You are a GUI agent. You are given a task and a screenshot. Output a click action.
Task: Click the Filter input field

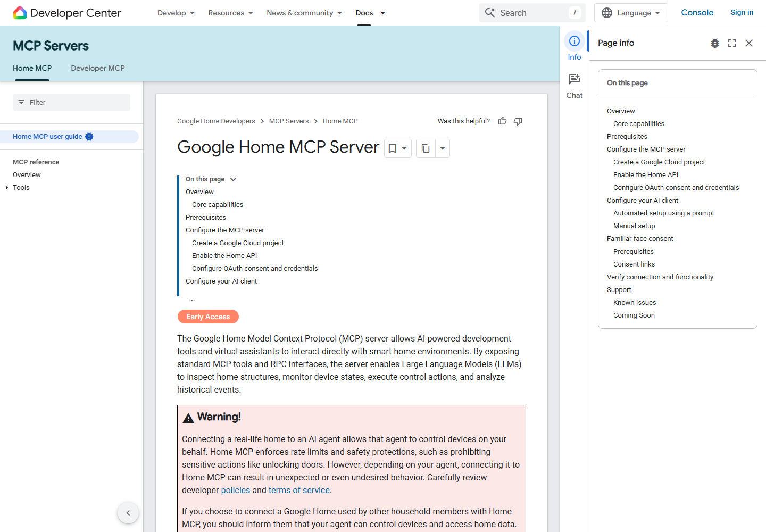71,102
